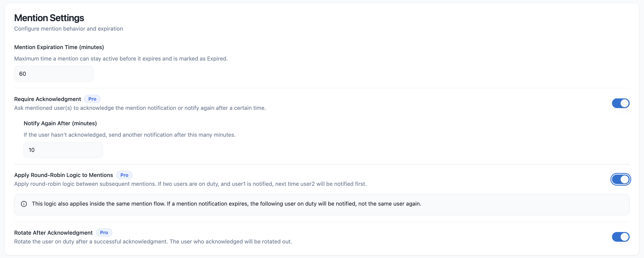Screen dimensions: 644x258
Task: Click the round-robin info notice text
Action: click(226, 204)
